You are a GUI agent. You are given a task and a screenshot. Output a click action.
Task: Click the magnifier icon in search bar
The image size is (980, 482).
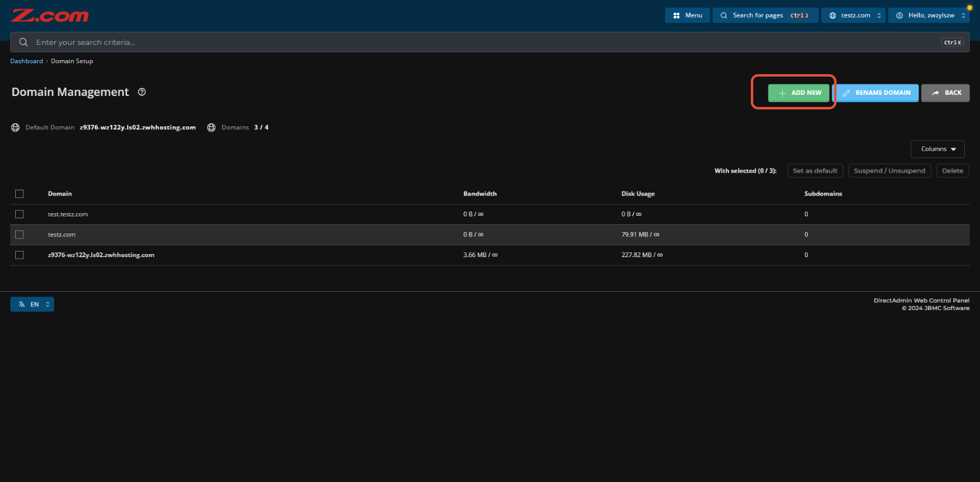(x=23, y=42)
